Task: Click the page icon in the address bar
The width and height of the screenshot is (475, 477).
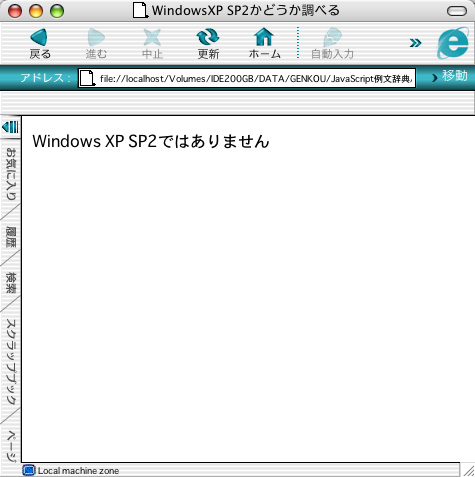Action: [87, 78]
